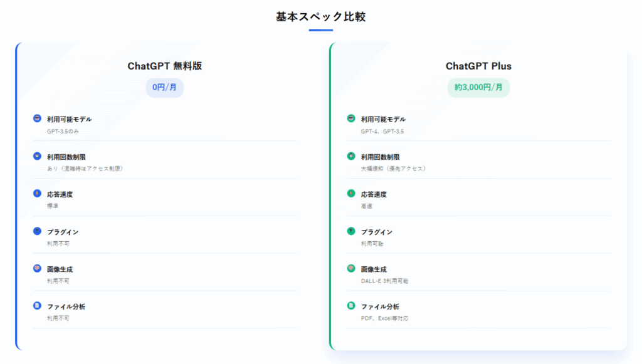Image resolution: width=642 pixels, height=364 pixels.
Task: Click the free plan's 画像生成 icon
Action: tap(37, 268)
